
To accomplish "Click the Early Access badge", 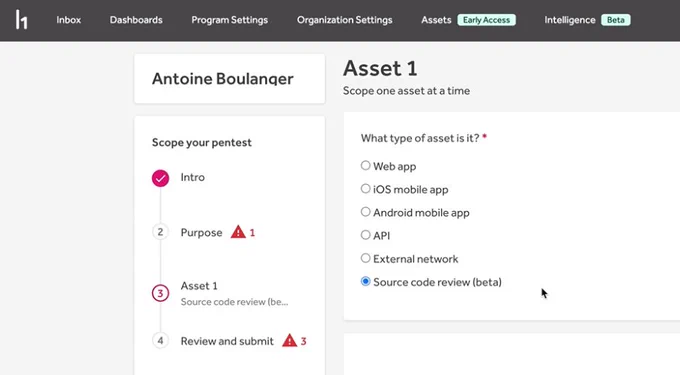I will 486,20.
